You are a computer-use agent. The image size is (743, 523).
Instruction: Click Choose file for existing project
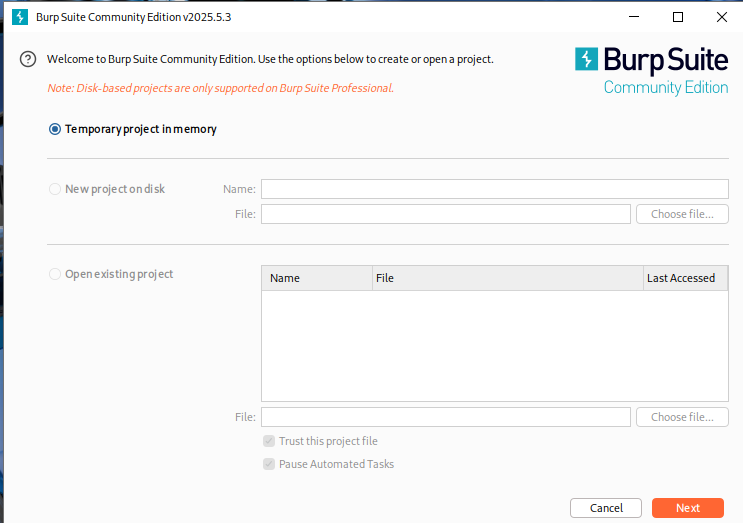pyautogui.click(x=682, y=417)
